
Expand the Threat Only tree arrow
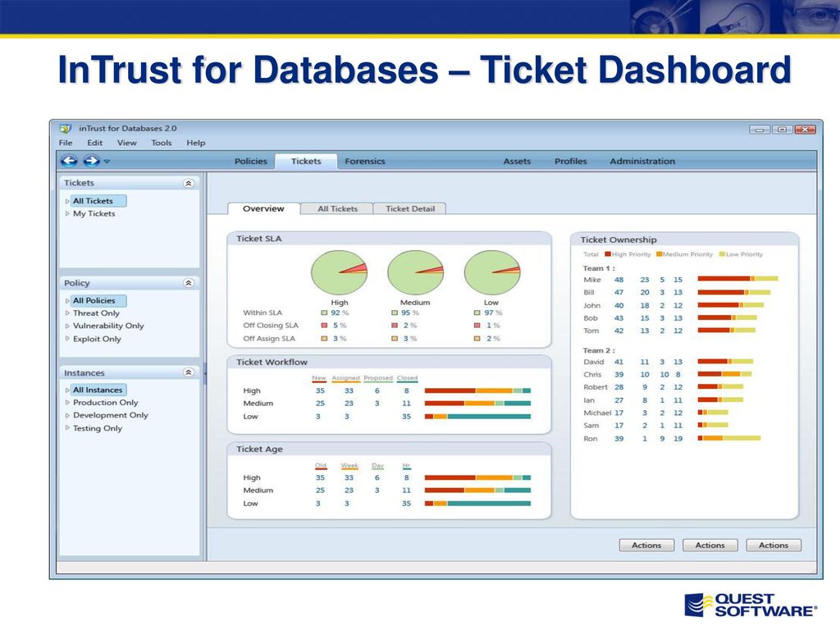(x=67, y=313)
